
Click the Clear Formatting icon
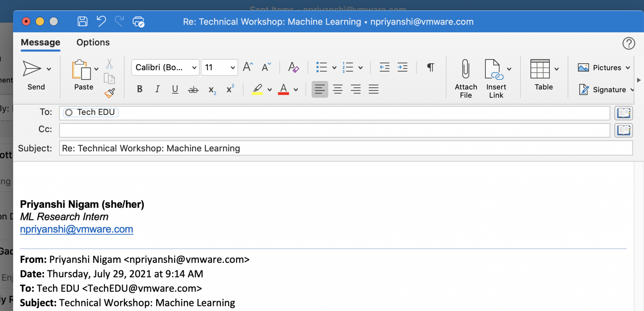tap(293, 67)
